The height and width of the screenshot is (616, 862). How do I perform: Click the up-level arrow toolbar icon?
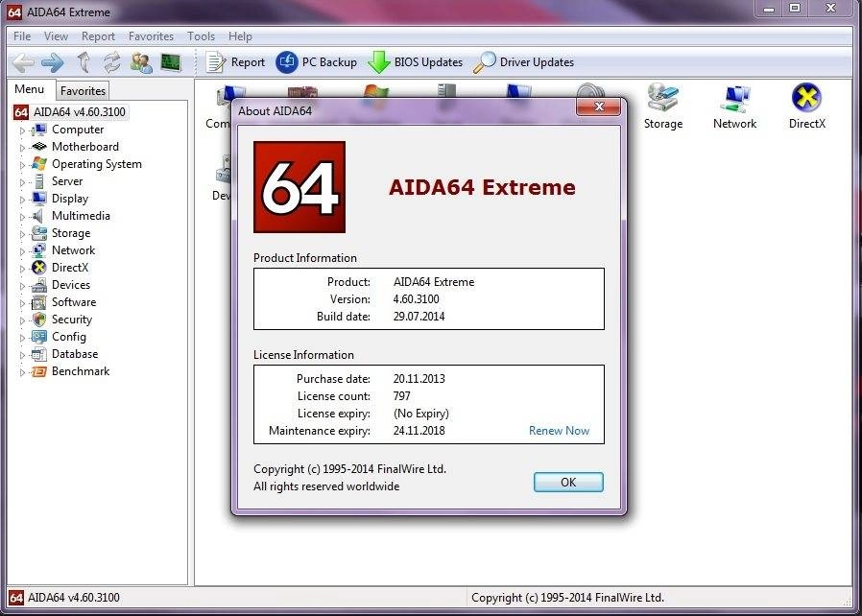pyautogui.click(x=84, y=62)
